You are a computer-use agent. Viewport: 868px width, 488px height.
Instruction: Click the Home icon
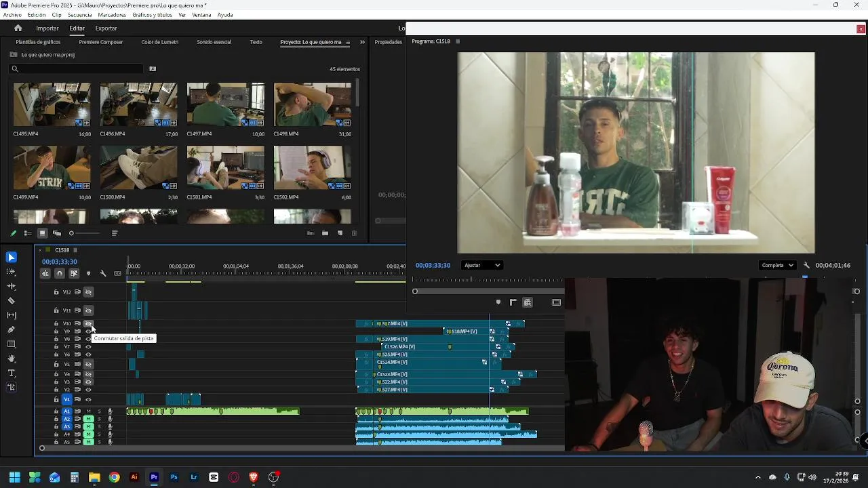(x=18, y=28)
